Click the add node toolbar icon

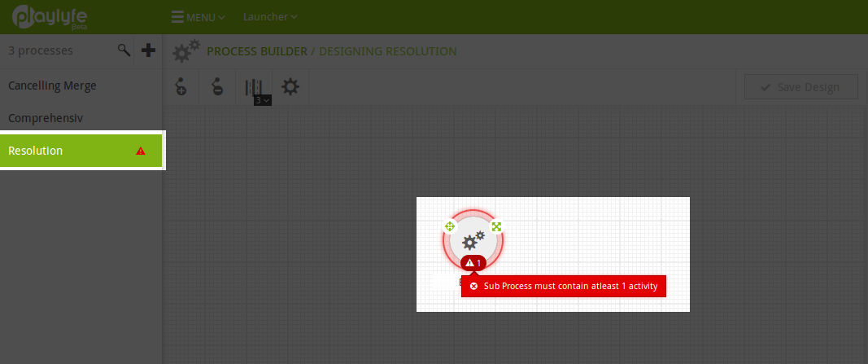181,87
